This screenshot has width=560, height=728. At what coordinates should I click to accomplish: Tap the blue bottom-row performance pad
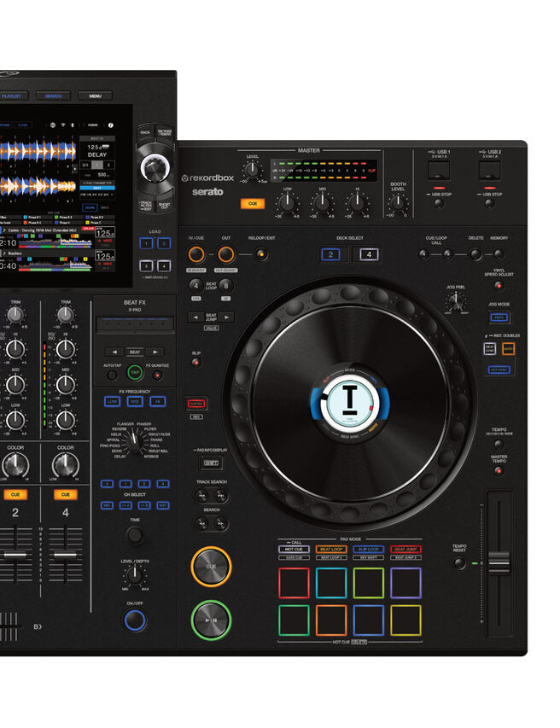click(x=368, y=620)
